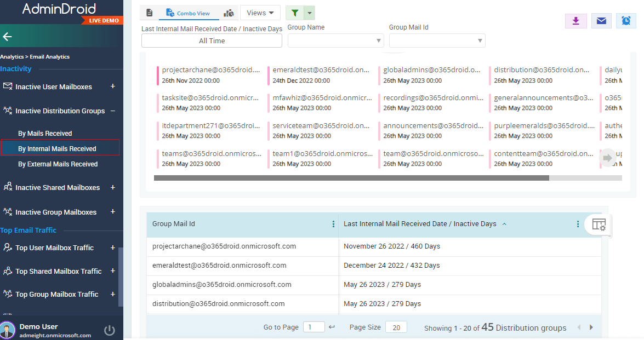
Task: Click Inactive Shared Mailboxes icon
Action: (x=7, y=187)
